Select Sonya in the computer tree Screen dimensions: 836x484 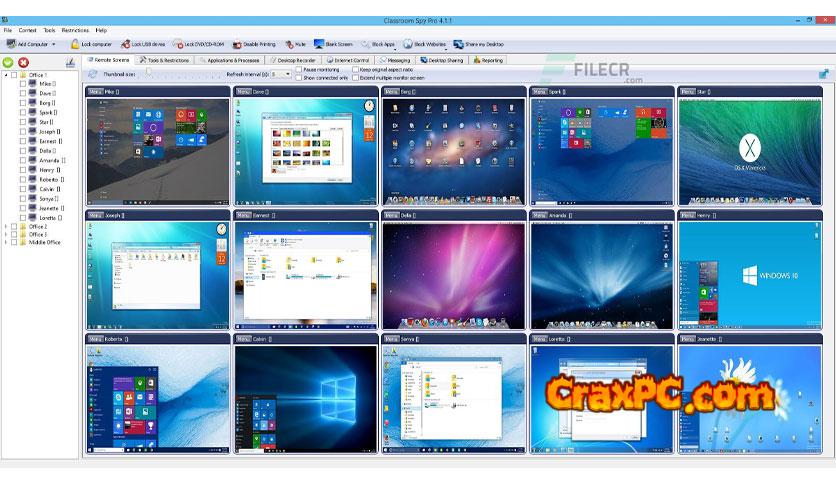[49, 199]
